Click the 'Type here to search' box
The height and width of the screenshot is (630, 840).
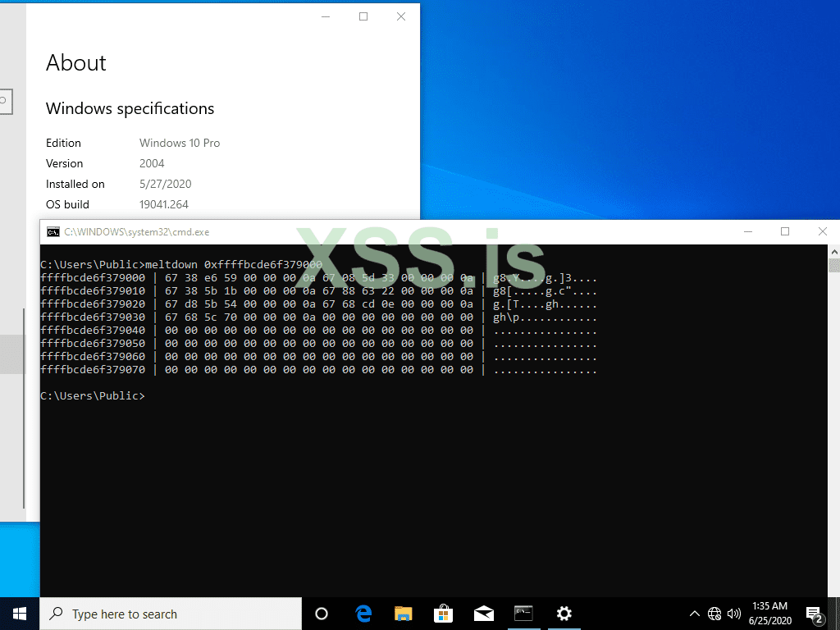(x=171, y=614)
